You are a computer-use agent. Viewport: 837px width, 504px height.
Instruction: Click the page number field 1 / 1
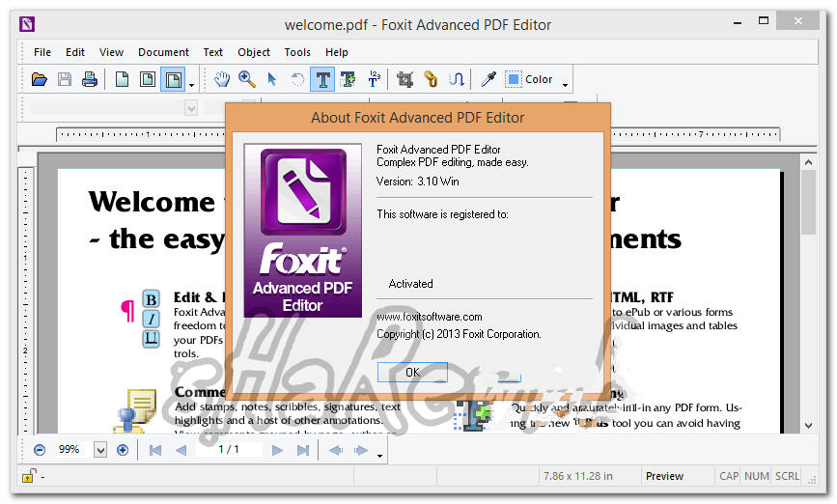pos(229,450)
